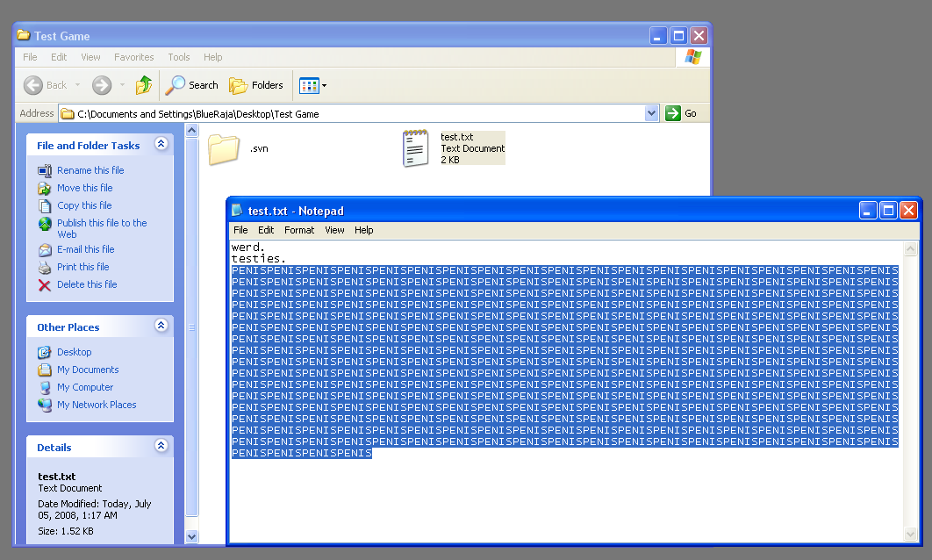The height and width of the screenshot is (560, 932).
Task: Click the Forward arrow in Explorer toolbar
Action: [x=102, y=85]
